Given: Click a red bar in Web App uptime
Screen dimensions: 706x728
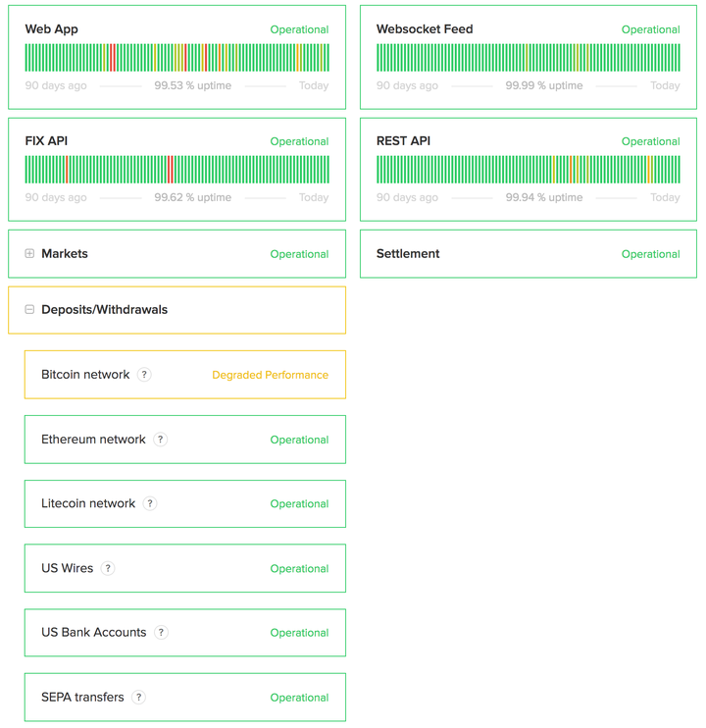Looking at the screenshot, I should tap(111, 58).
